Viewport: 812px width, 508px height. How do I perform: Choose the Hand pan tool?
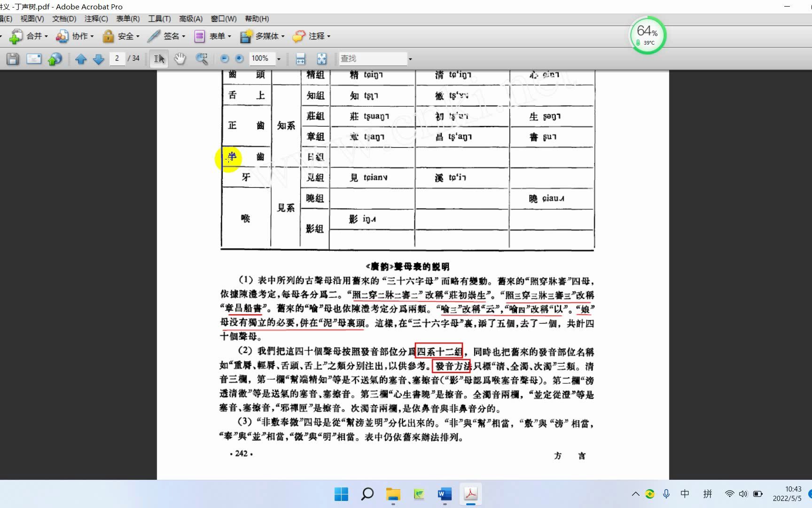coord(180,59)
